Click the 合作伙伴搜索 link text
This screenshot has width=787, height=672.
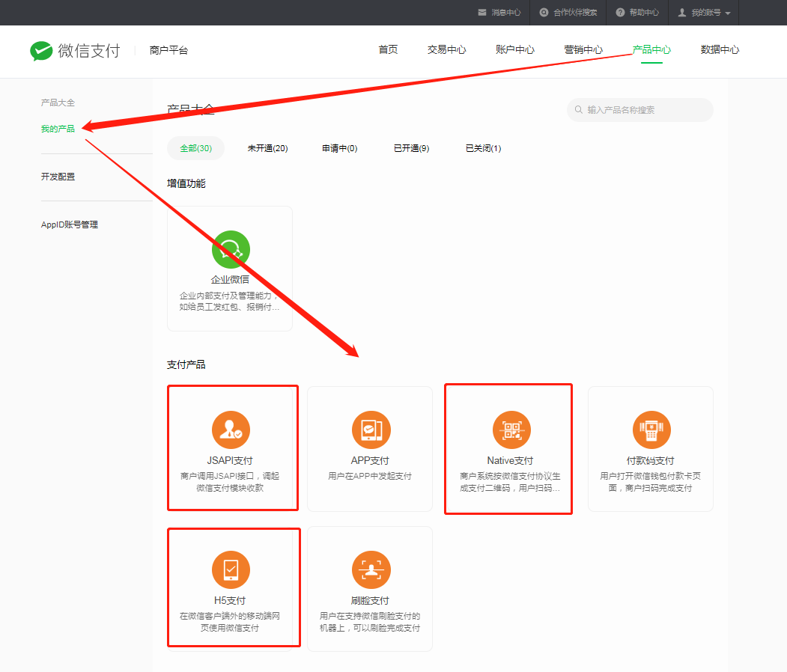click(575, 13)
